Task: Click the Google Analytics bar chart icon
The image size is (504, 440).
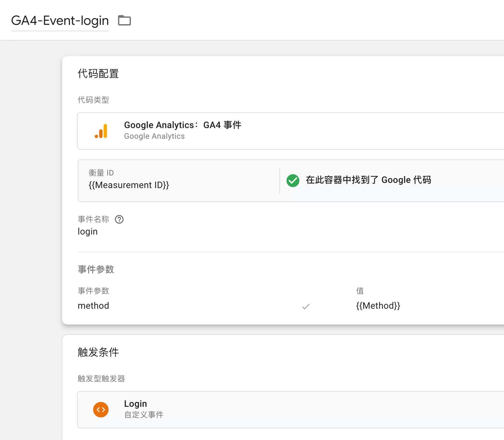Action: (x=101, y=131)
